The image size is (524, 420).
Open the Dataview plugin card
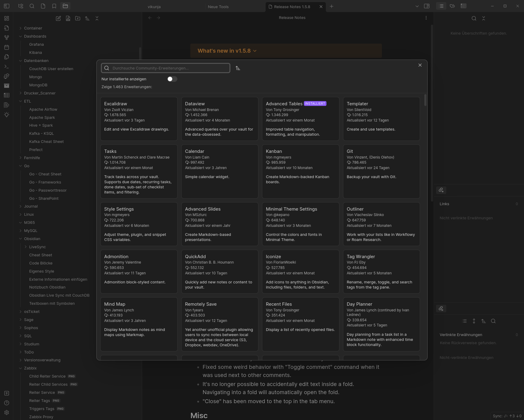pos(220,119)
